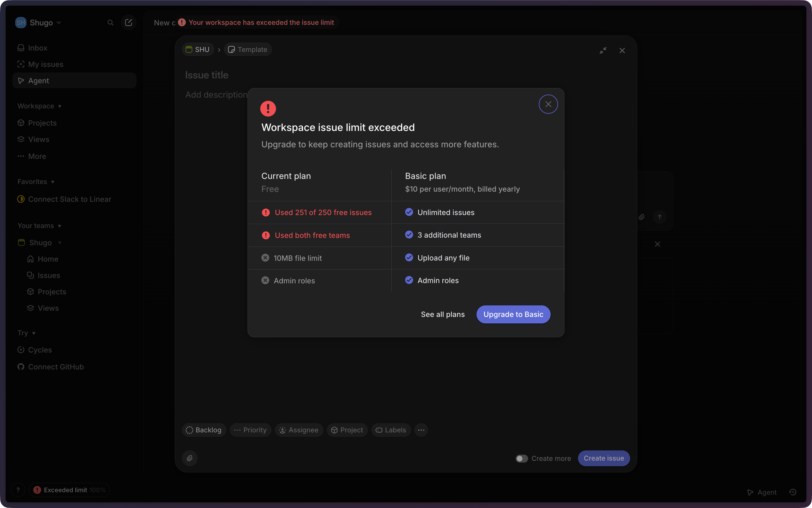Toggle the Create more switch
Viewport: 812px width, 508px height.
click(521, 459)
